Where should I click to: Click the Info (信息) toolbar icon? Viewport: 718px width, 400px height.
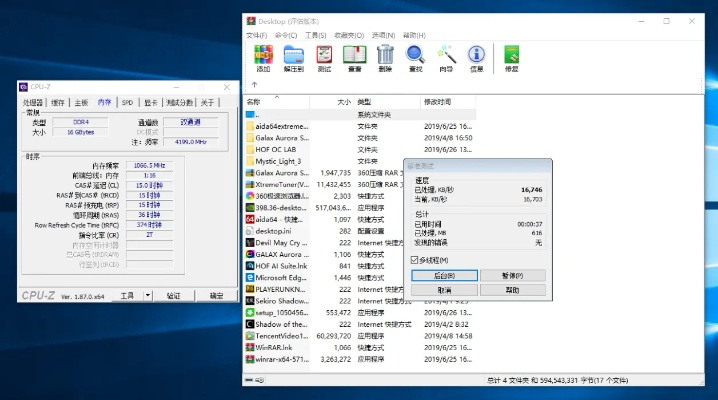[477, 58]
